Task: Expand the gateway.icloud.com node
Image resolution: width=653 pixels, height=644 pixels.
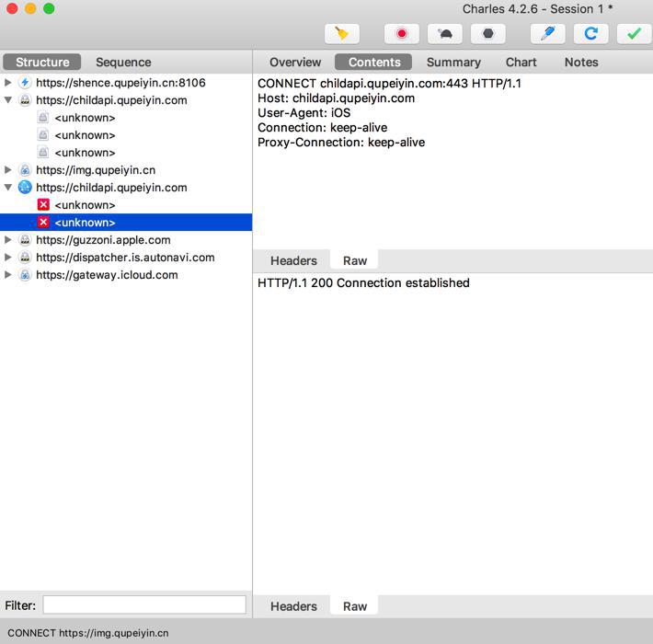Action: (x=8, y=275)
